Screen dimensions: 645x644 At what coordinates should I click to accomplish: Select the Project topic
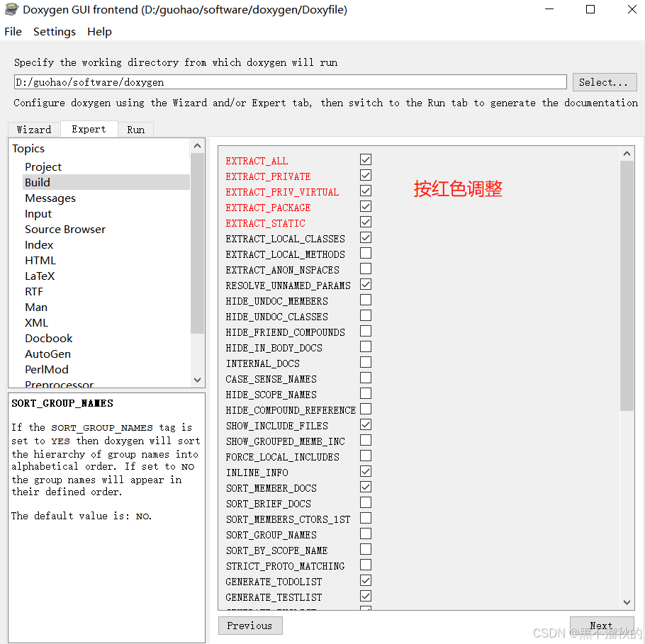point(43,167)
